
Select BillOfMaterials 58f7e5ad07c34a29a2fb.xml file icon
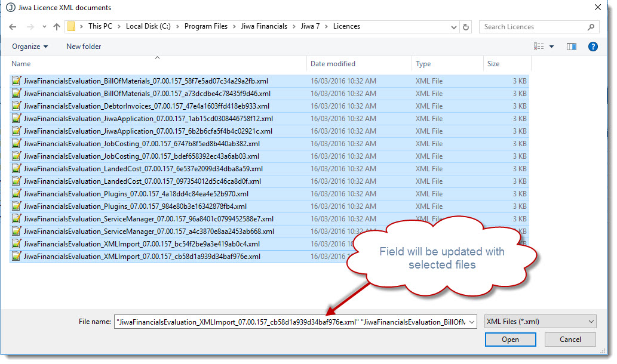16,81
